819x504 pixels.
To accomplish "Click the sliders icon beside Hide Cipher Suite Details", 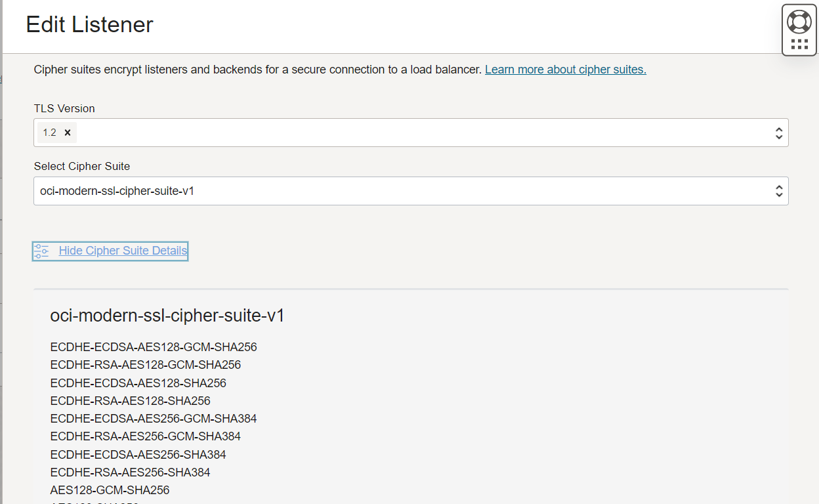I will [41, 251].
